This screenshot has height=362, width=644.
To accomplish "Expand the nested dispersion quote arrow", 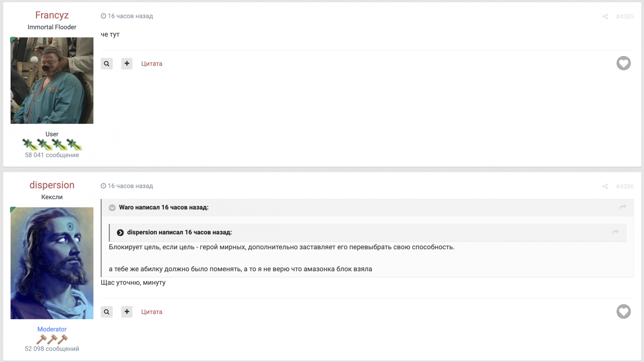I will pyautogui.click(x=120, y=233).
